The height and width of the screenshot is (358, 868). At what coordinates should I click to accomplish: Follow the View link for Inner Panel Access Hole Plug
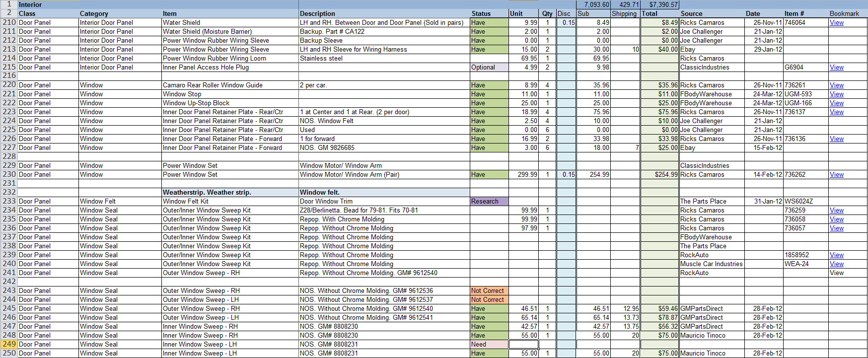[x=836, y=67]
